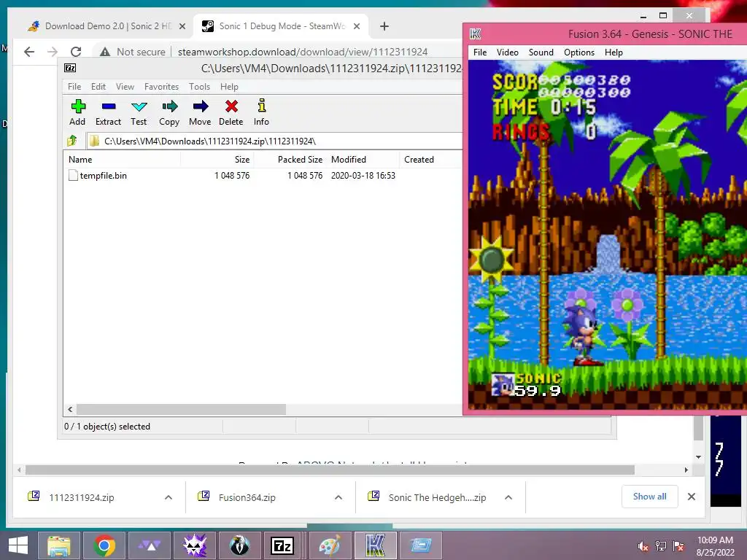This screenshot has width=747, height=560.
Task: Click the muted volume tray icon
Action: [643, 546]
